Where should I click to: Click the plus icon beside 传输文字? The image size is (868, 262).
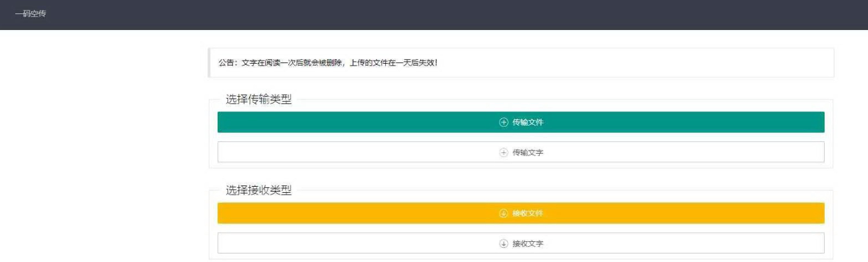[504, 152]
